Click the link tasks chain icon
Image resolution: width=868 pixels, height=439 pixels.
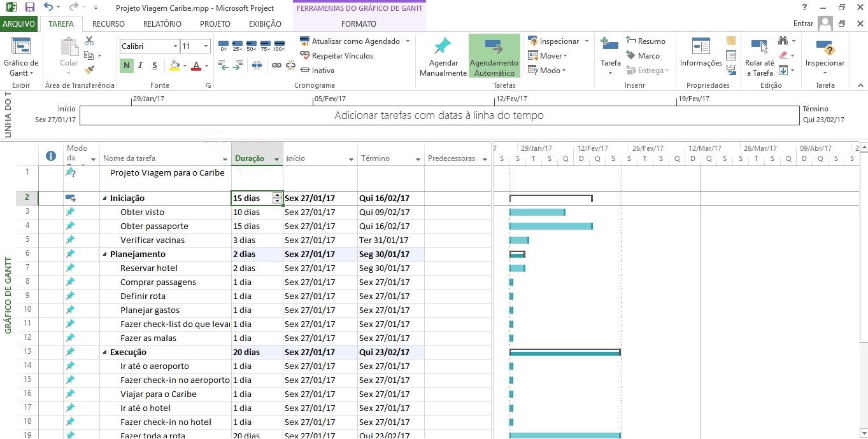tap(276, 65)
